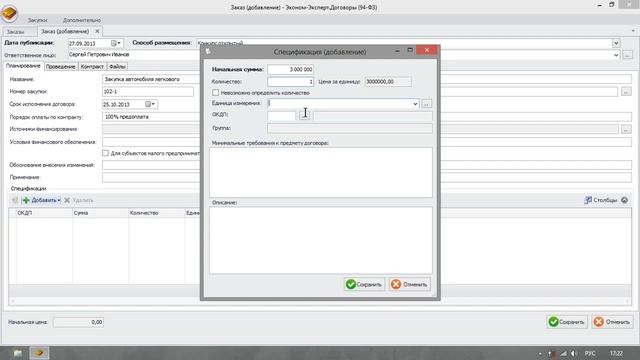640x360 pixels.
Task: Select the Проведение tab
Action: (60, 67)
